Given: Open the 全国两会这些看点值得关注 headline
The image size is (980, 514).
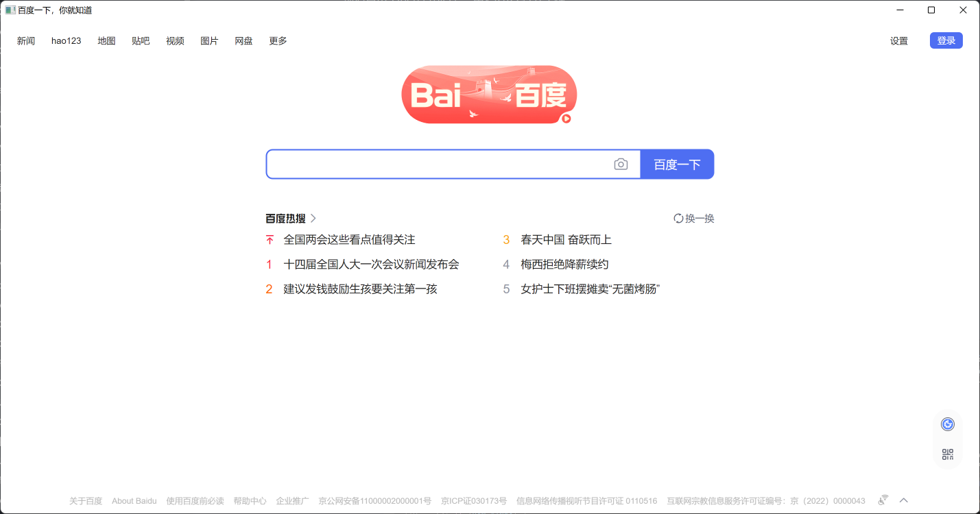Looking at the screenshot, I should [349, 240].
